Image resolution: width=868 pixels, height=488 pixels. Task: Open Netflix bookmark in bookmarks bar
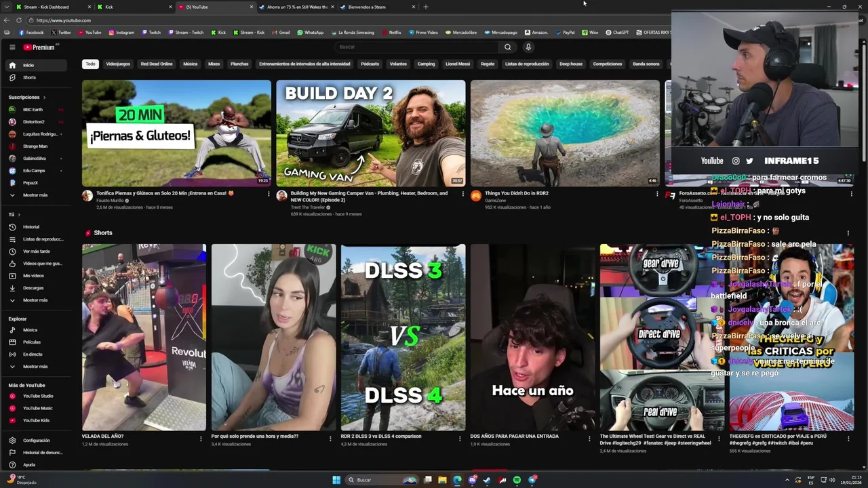[x=391, y=32]
